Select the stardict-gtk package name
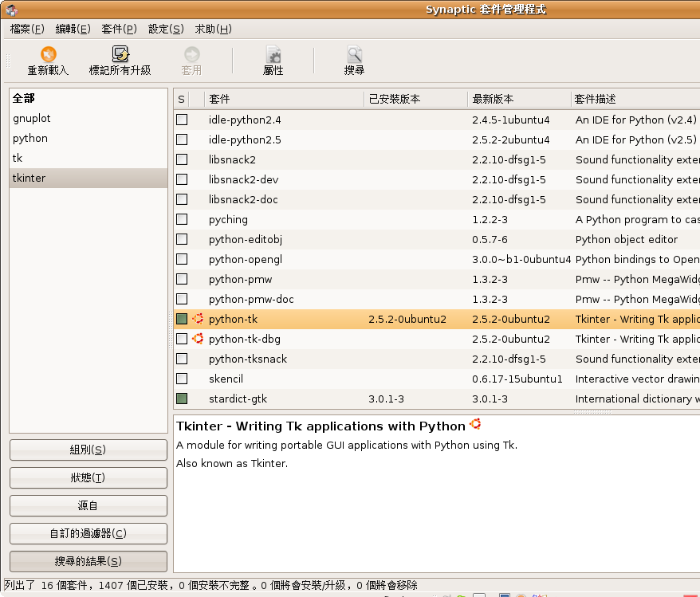The height and width of the screenshot is (597, 700). pos(238,399)
